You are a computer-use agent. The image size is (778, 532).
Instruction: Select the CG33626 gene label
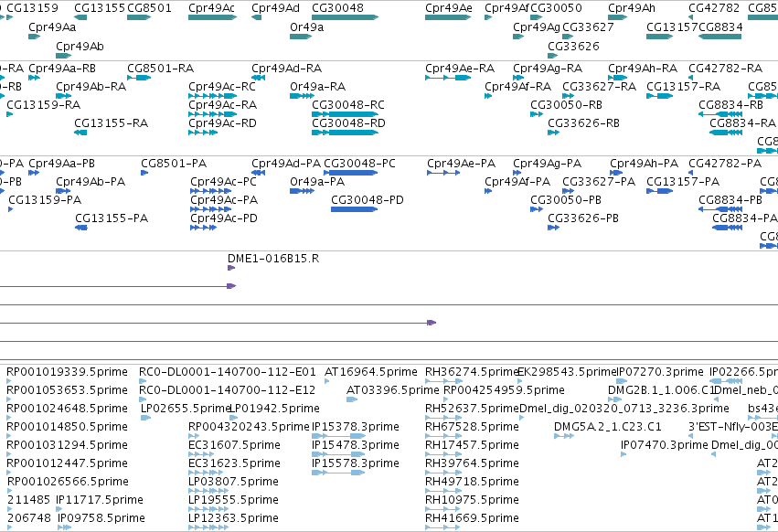[x=573, y=46]
